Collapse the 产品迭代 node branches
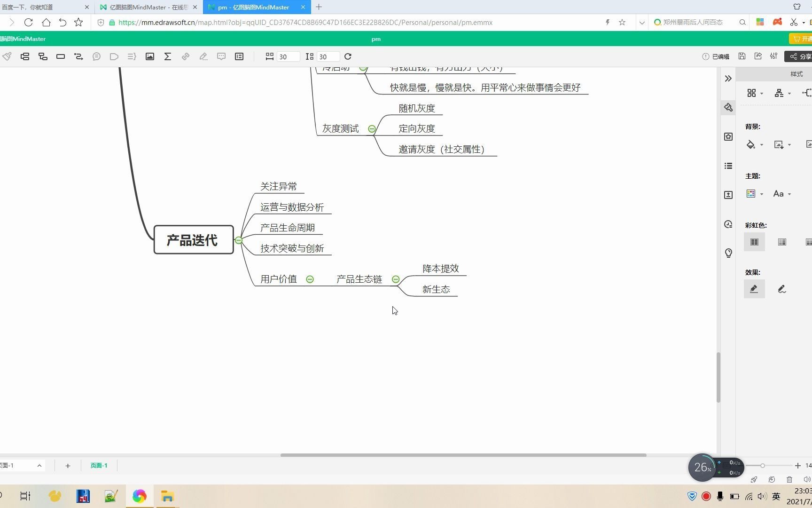812x508 pixels. pyautogui.click(x=239, y=240)
